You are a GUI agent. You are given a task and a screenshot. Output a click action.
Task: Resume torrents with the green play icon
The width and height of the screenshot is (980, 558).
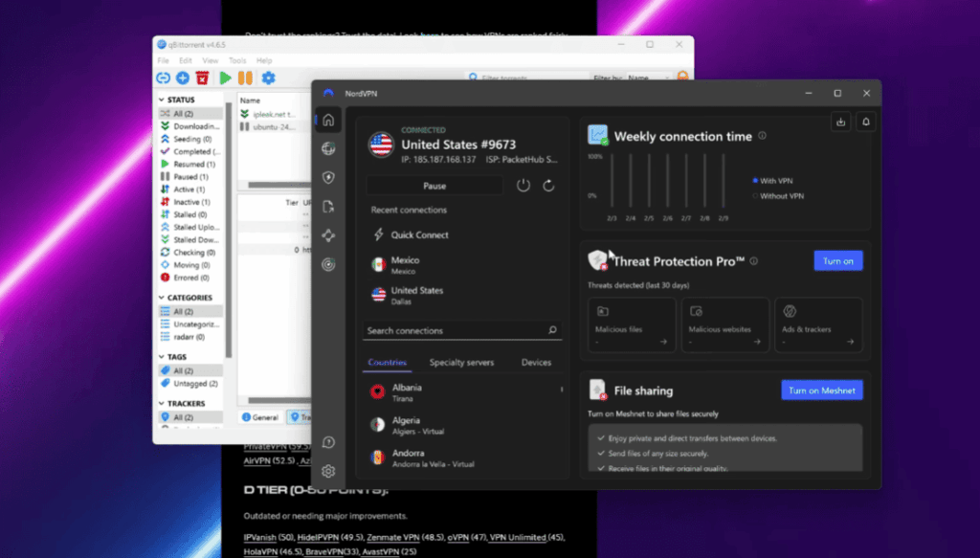point(224,78)
